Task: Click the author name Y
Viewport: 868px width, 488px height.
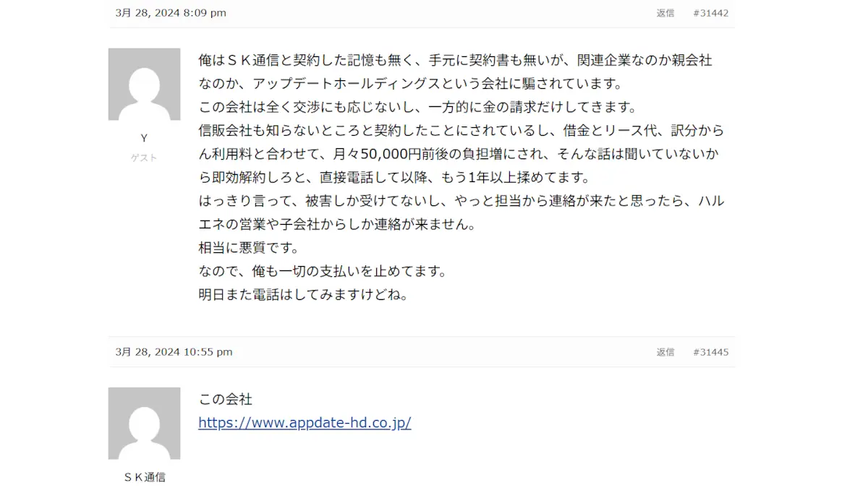Action: coord(144,138)
